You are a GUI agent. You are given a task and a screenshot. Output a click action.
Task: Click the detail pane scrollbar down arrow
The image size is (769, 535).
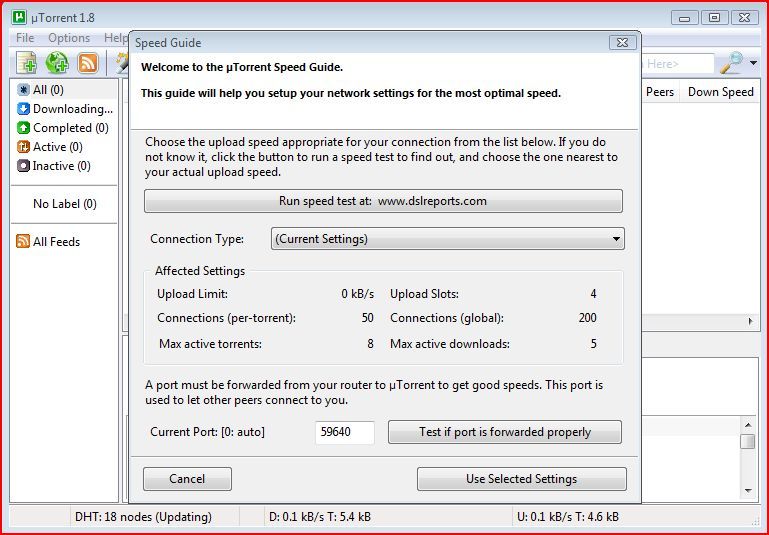748,490
